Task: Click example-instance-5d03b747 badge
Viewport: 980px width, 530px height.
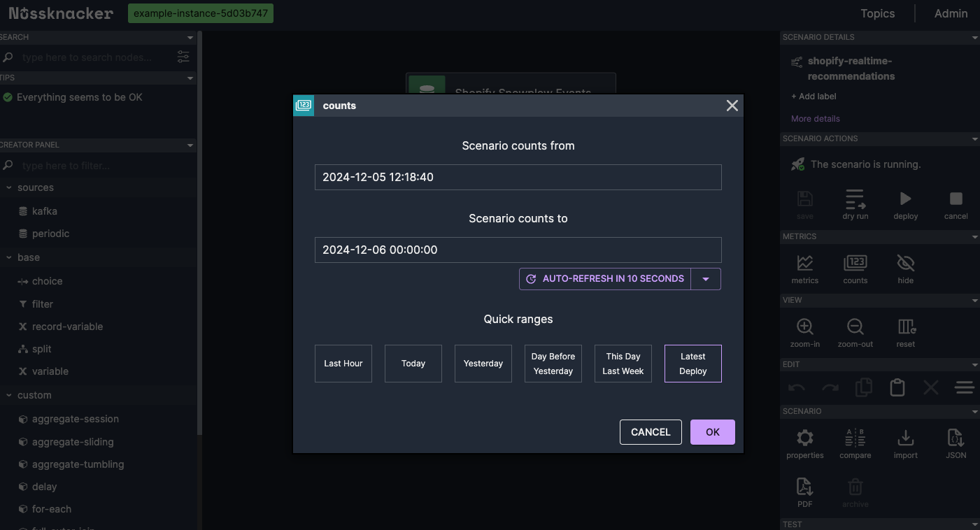Action: coord(201,13)
